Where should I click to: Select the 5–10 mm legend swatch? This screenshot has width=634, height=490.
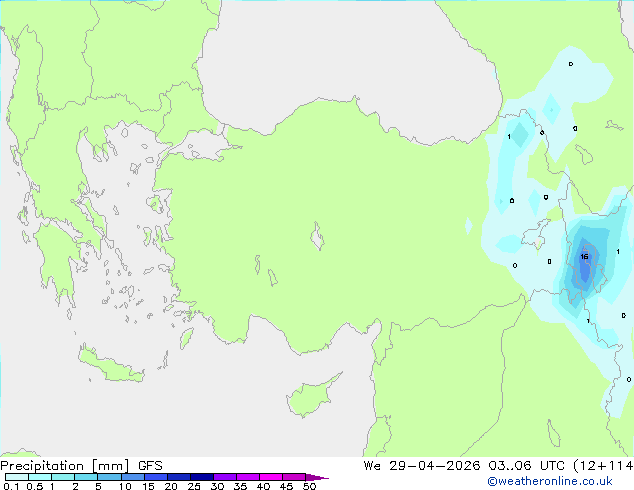tap(109, 477)
